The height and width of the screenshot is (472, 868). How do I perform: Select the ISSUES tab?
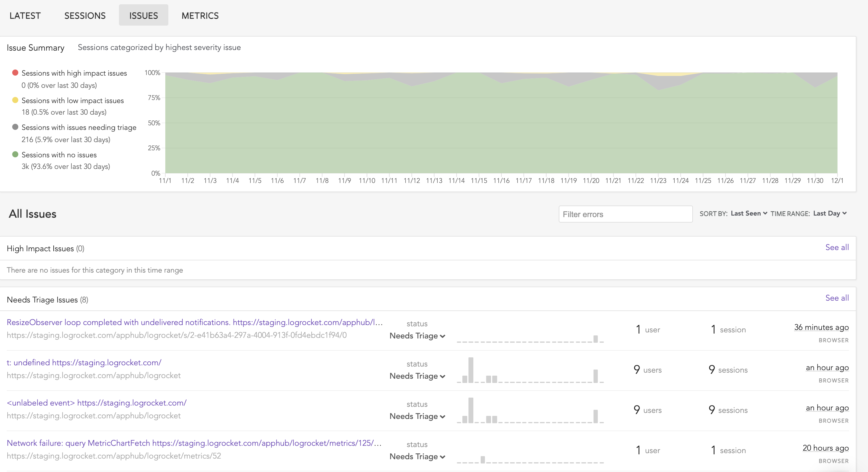coord(144,16)
